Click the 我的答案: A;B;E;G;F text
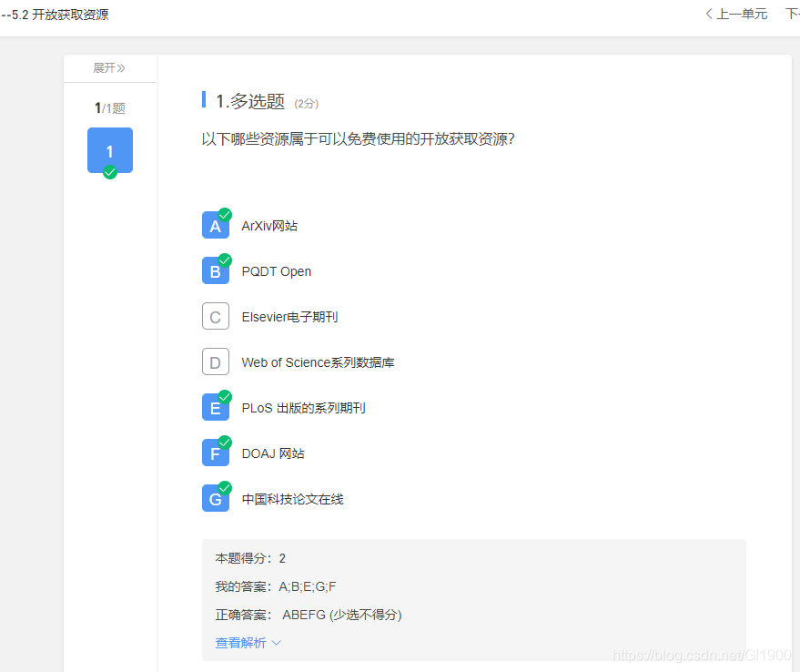This screenshot has height=672, width=800. click(x=276, y=586)
